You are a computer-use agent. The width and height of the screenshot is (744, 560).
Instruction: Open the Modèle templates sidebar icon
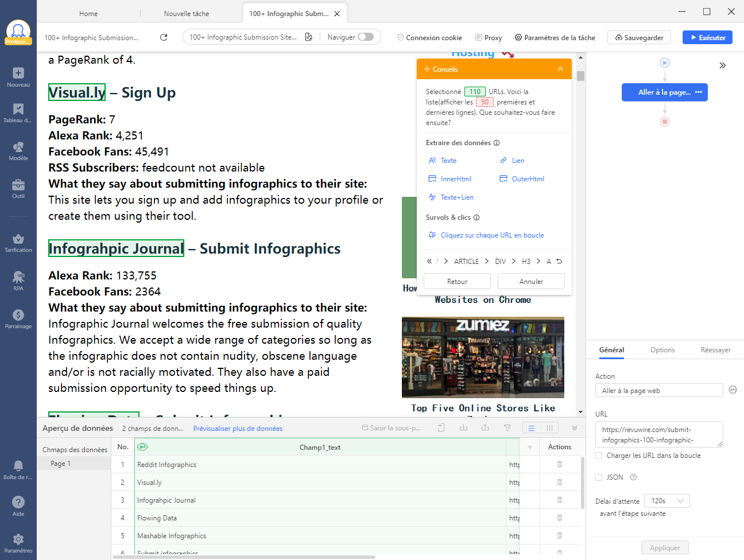(18, 151)
